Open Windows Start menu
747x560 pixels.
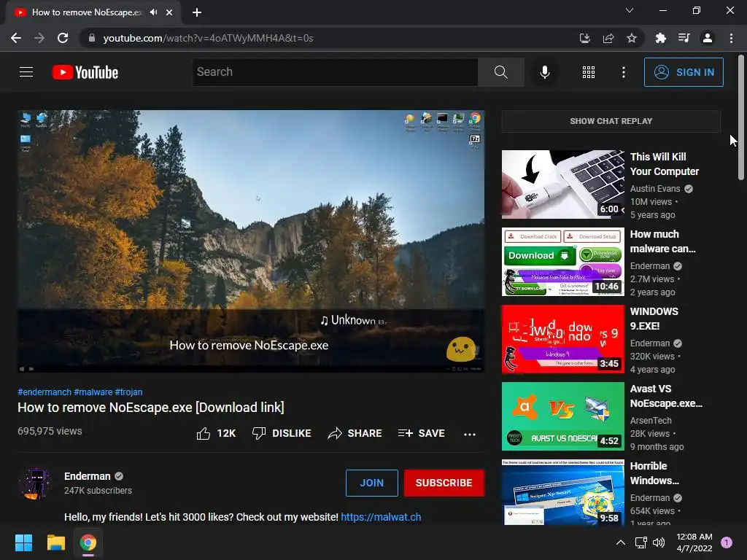[x=23, y=542]
